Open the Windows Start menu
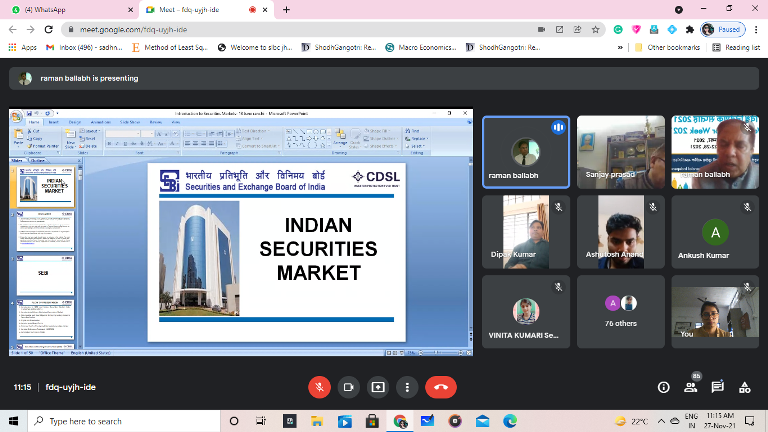Image resolution: width=768 pixels, height=432 pixels. 13,421
